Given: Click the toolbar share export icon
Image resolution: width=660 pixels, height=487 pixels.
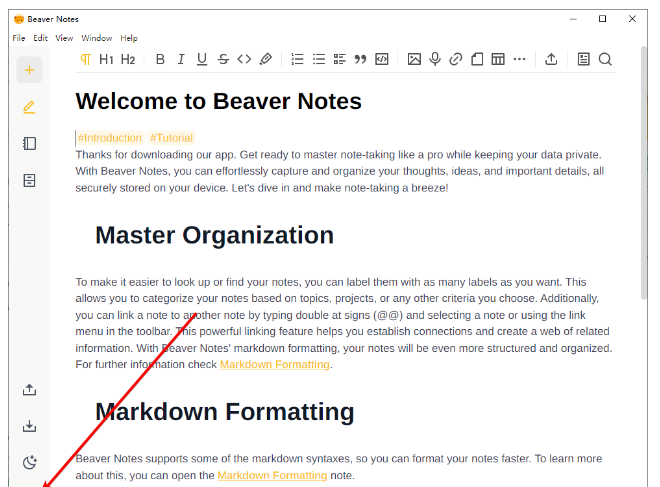Looking at the screenshot, I should coord(551,59).
